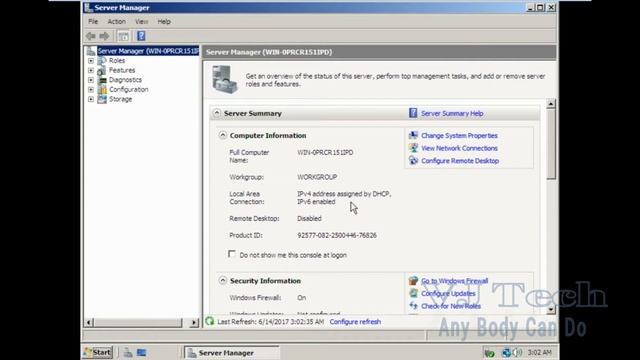This screenshot has height=360, width=640.
Task: Open the Action menu
Action: click(116, 22)
